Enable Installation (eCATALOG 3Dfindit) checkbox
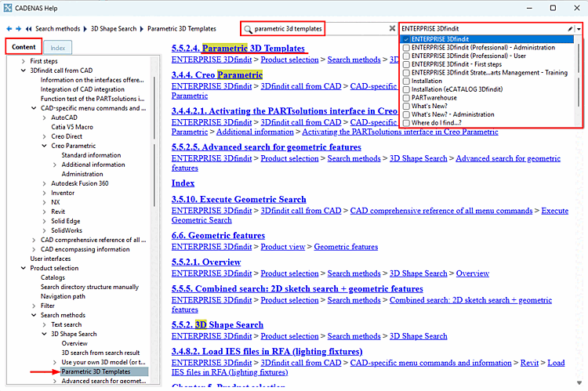The height and width of the screenshot is (391, 588). coord(406,89)
